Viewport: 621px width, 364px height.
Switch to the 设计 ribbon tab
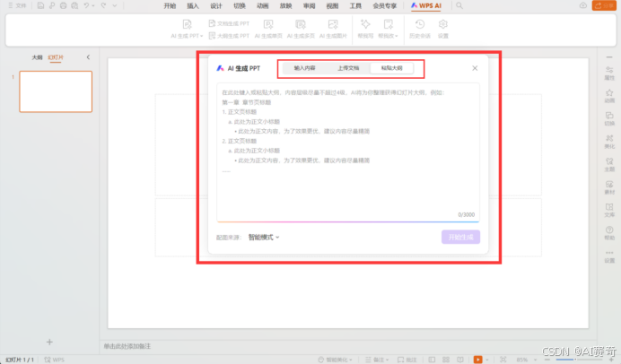(216, 5)
